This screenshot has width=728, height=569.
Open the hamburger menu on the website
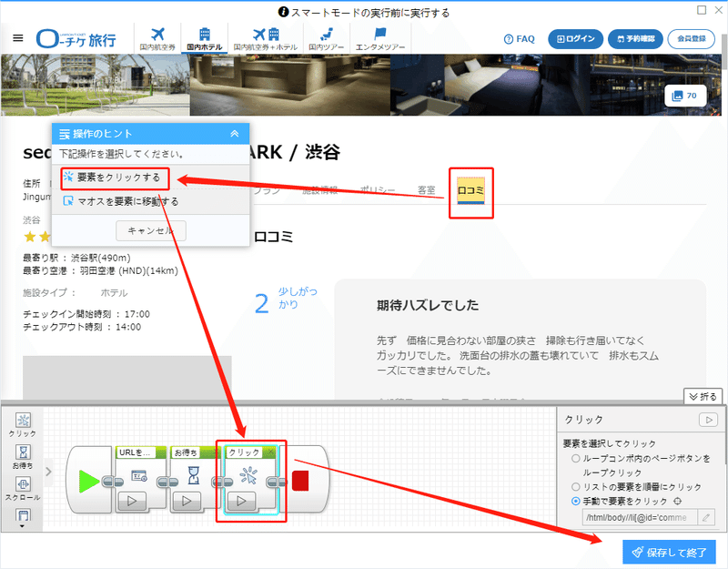[x=18, y=38]
